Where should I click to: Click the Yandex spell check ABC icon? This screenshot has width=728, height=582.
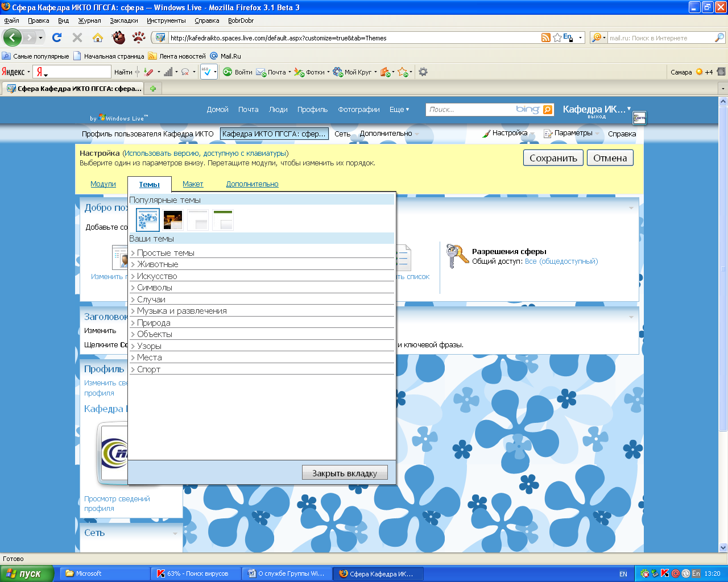206,72
